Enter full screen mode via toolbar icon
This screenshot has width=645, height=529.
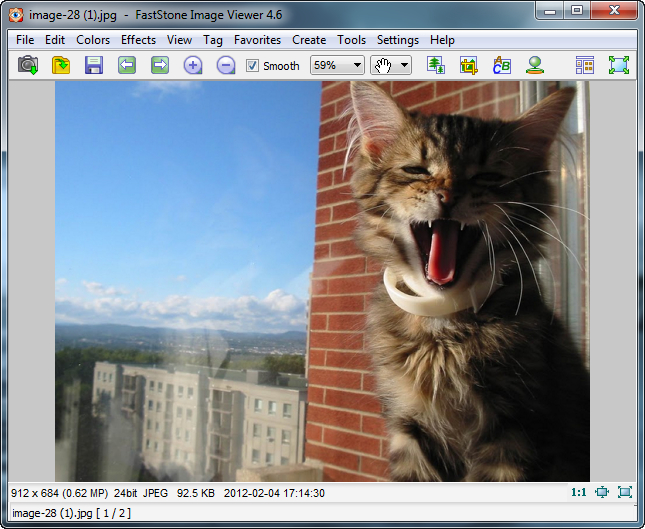tap(619, 65)
